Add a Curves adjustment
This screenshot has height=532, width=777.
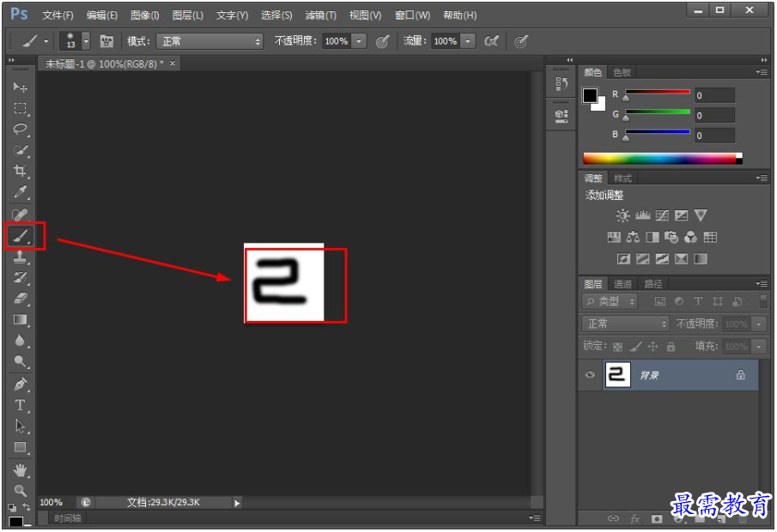pyautogui.click(x=662, y=215)
